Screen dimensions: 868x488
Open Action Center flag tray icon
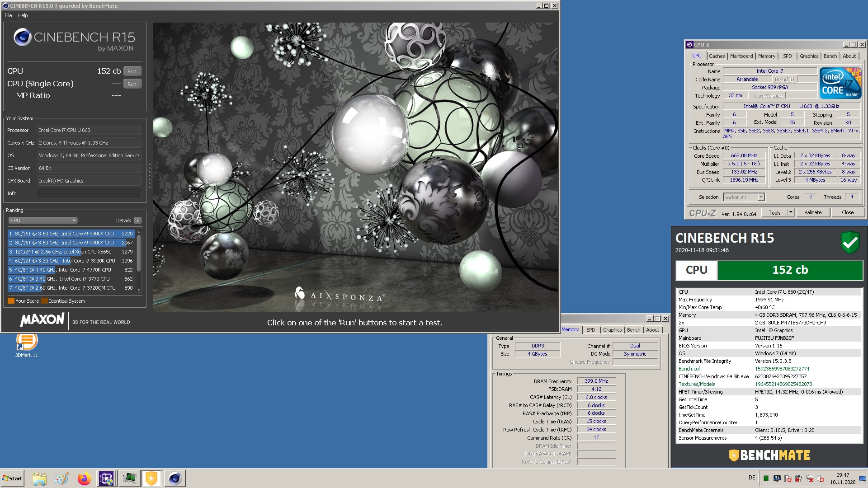[788, 479]
